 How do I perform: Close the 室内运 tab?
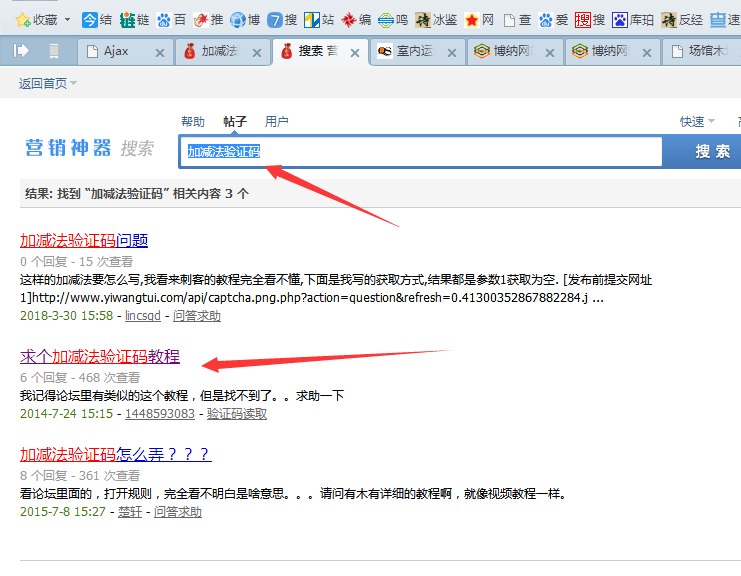pos(450,52)
